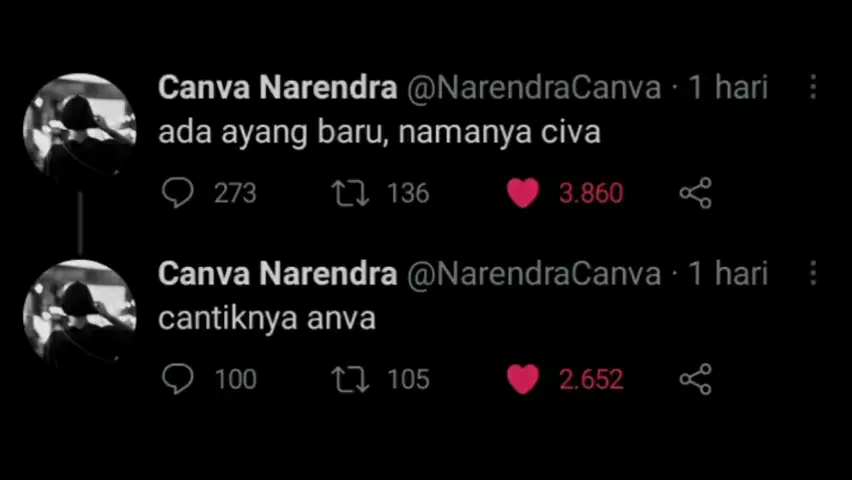This screenshot has width=852, height=480.
Task: Click the 273 replies count
Action: (x=235, y=193)
